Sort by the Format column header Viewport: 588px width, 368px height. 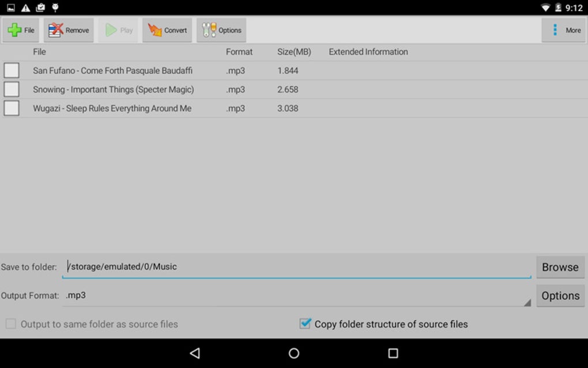tap(238, 51)
